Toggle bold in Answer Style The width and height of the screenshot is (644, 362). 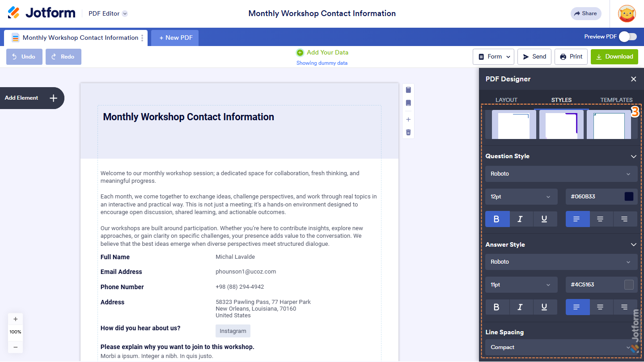tap(497, 307)
